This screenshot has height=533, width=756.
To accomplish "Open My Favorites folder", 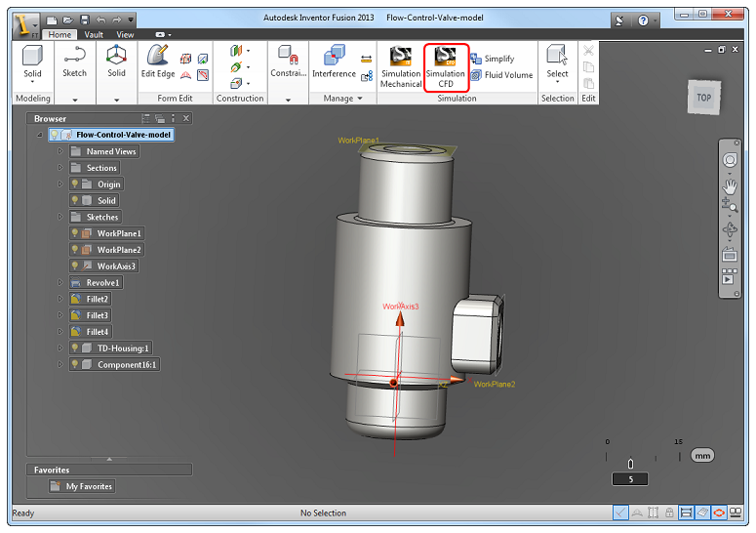I will (82, 486).
